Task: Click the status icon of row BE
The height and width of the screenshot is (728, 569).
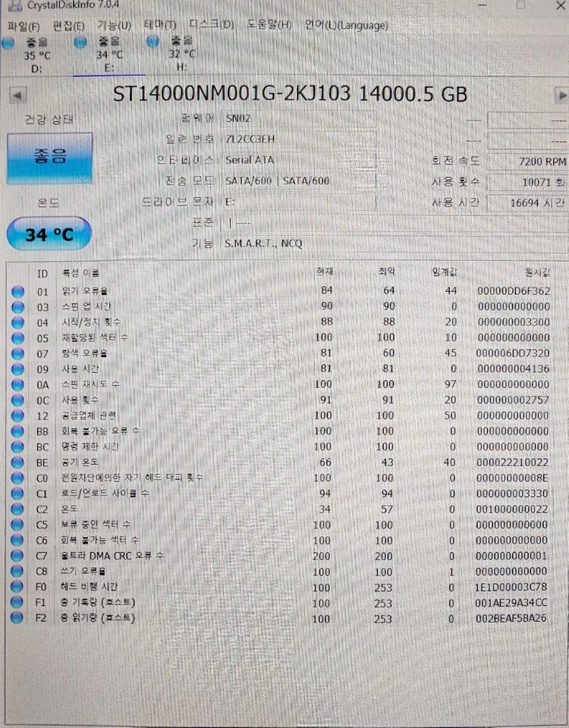Action: coord(17,463)
